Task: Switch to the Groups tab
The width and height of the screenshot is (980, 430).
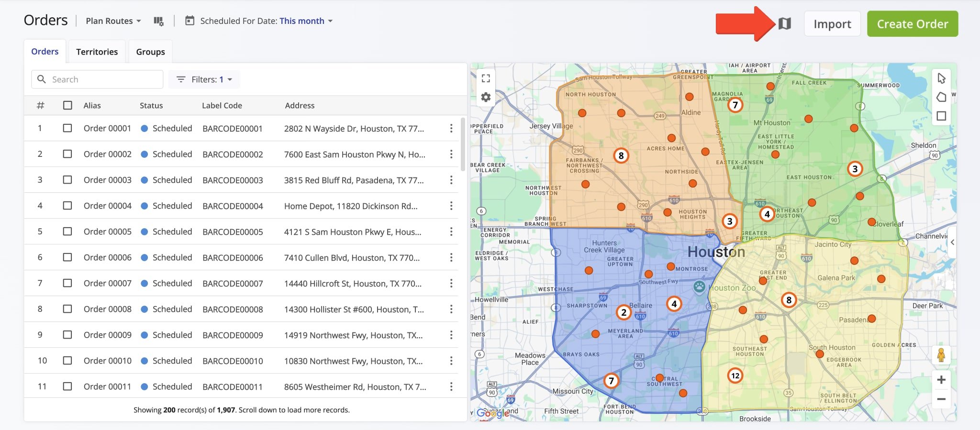Action: (150, 52)
